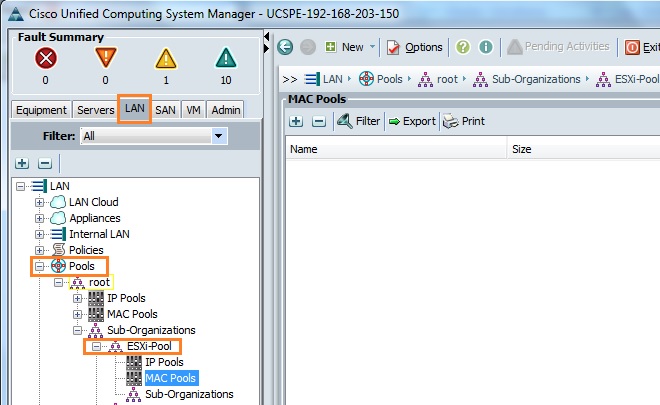Click the minor faults yellow triangle icon

click(x=166, y=59)
